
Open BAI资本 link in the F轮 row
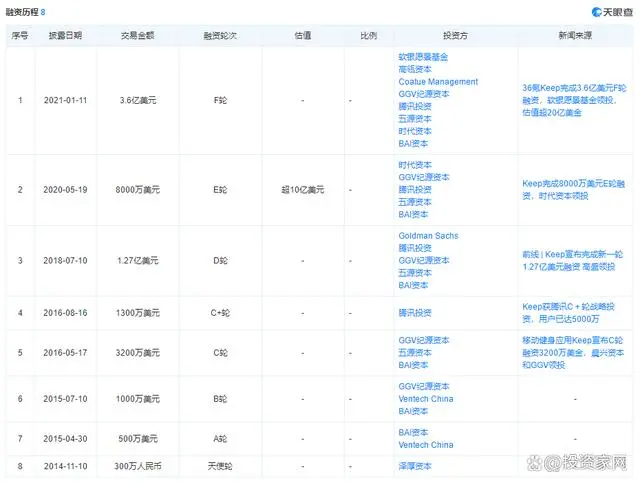[x=413, y=143]
